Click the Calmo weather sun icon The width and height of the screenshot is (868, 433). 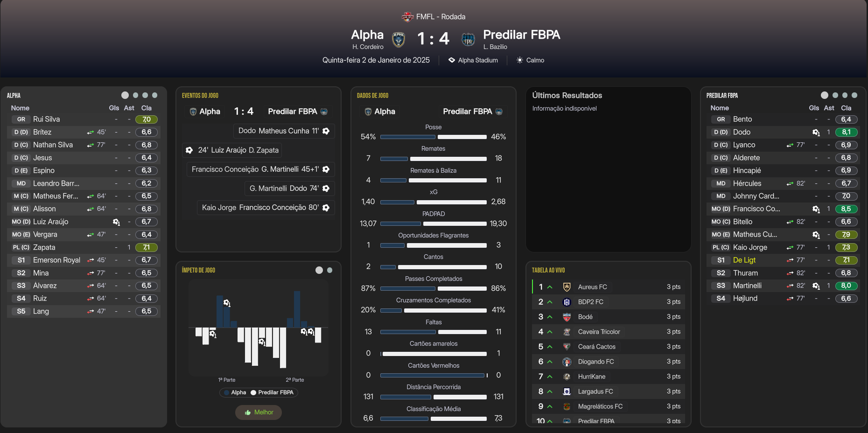tap(519, 60)
